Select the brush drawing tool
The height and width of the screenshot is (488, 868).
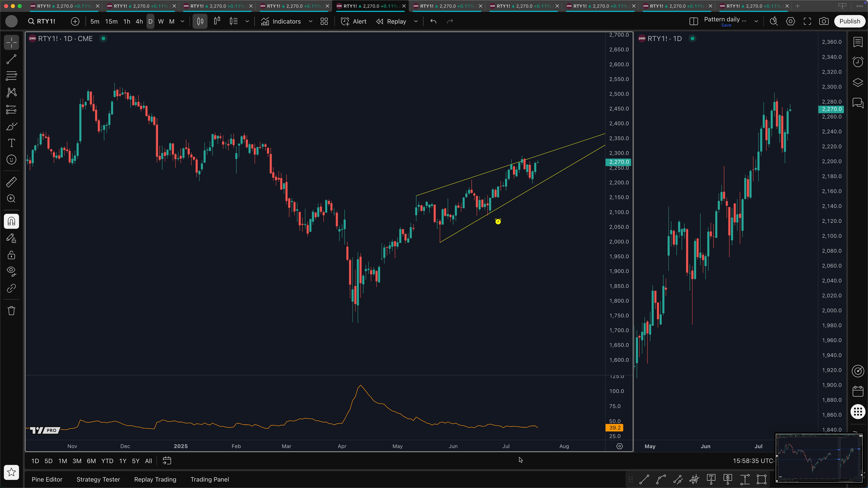[12, 126]
